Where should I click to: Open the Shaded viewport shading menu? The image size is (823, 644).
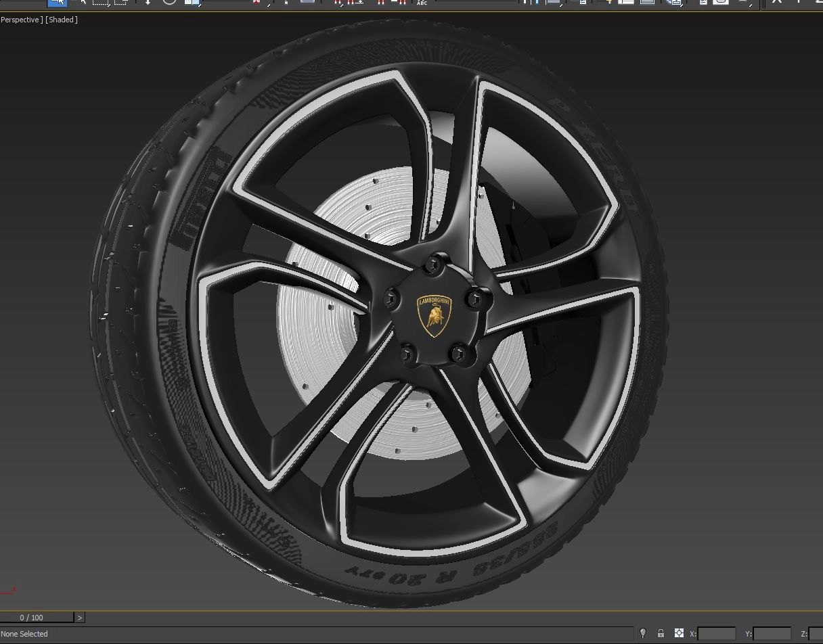62,20
